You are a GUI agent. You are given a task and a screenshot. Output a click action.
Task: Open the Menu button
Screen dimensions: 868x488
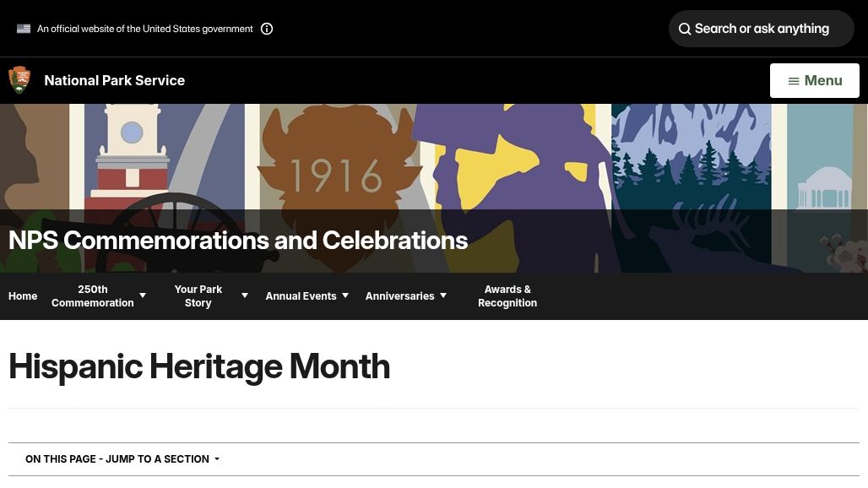click(814, 81)
